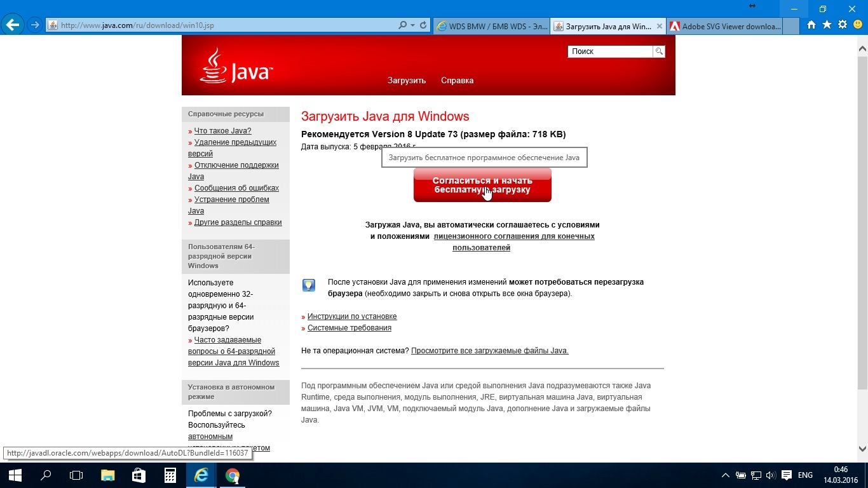Viewport: 868px width, 488px height.
Task: Click the smiley feedback icon
Action: click(x=858, y=25)
